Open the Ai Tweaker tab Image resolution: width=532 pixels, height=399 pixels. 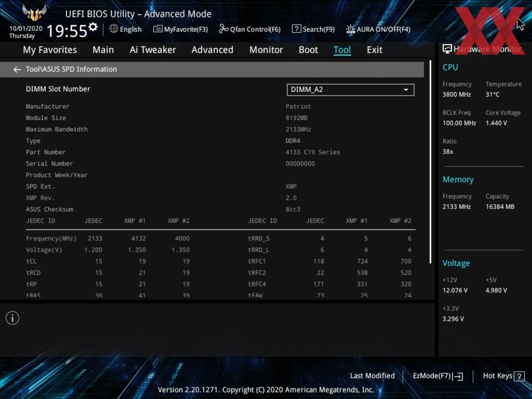click(x=153, y=50)
